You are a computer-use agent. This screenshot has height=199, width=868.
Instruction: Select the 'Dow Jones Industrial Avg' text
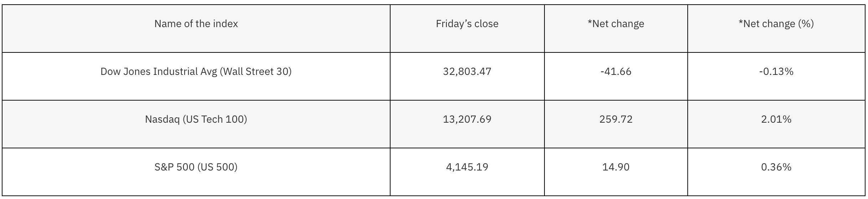click(159, 72)
